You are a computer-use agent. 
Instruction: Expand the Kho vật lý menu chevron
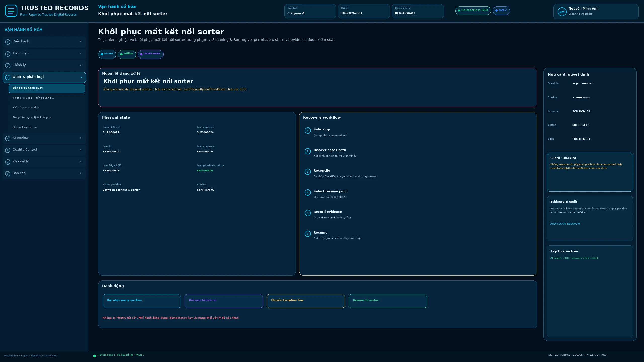81,161
